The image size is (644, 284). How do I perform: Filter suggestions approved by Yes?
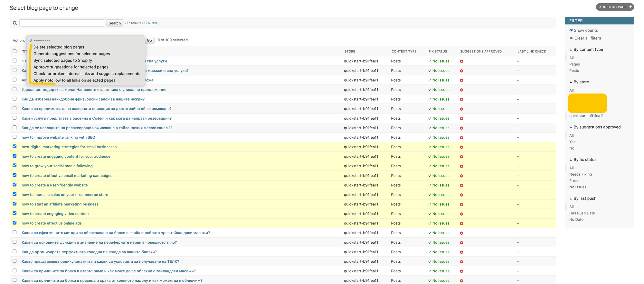[572, 142]
